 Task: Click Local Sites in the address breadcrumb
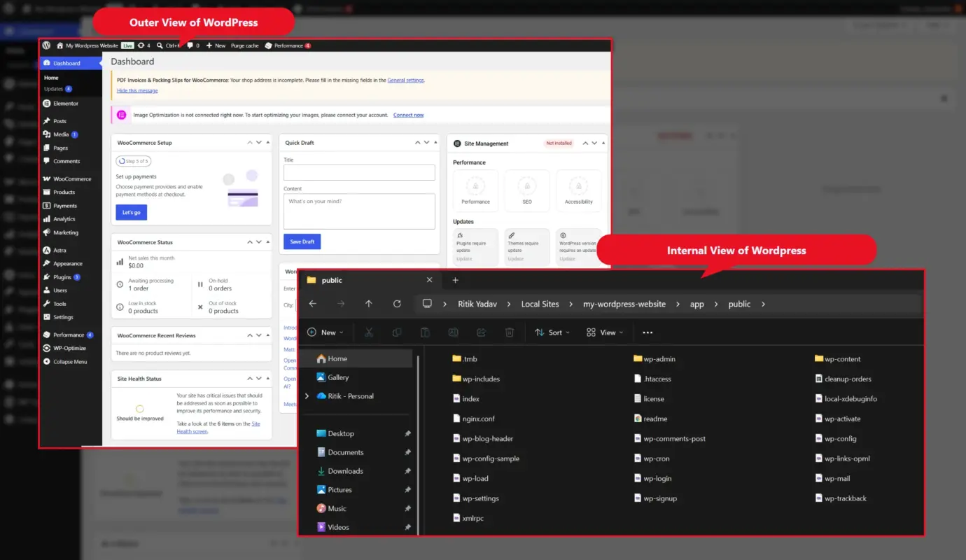tap(540, 304)
